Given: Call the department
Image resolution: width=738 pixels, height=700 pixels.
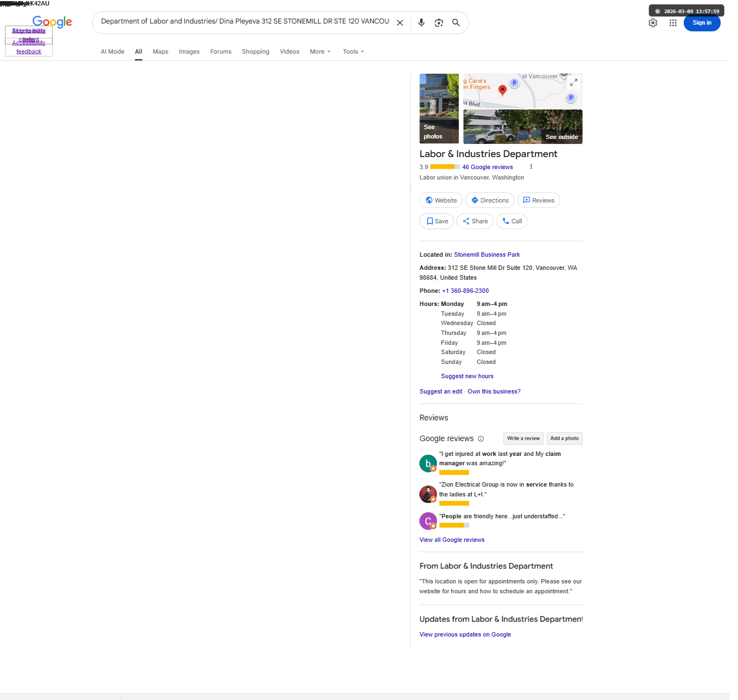Looking at the screenshot, I should 512,221.
